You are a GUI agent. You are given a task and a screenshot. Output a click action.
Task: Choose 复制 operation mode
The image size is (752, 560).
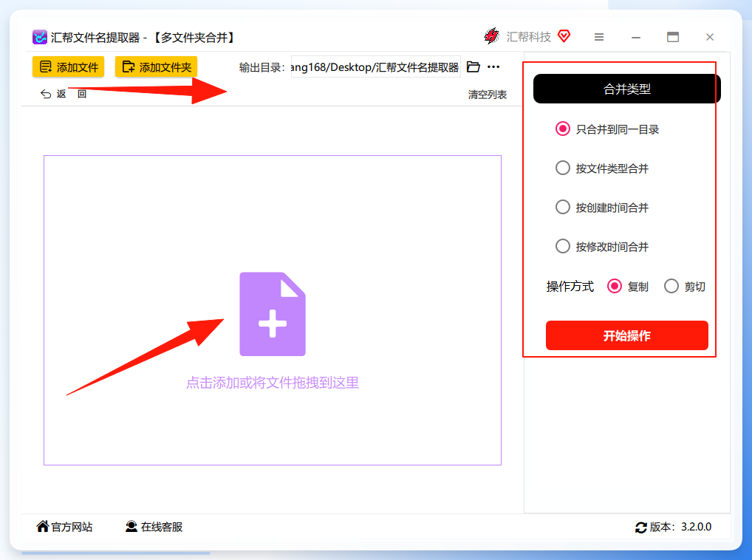point(628,286)
